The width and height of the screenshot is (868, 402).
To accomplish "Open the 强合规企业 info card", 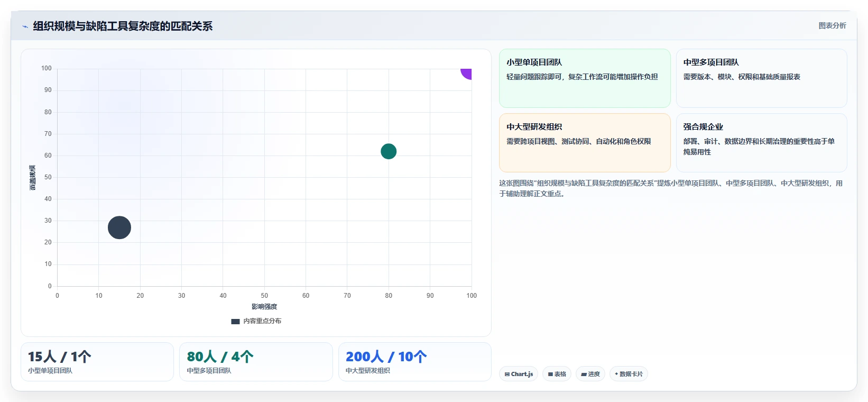I will (x=761, y=143).
